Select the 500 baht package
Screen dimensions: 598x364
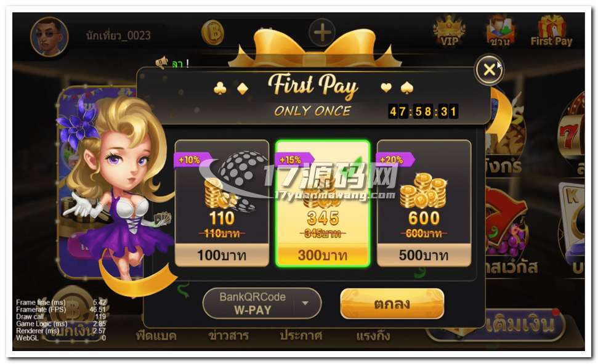pos(424,203)
